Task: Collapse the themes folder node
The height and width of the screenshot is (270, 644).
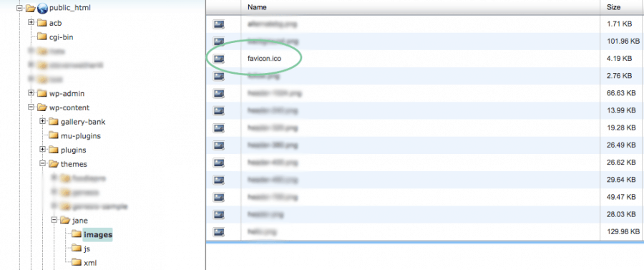Action: 42,163
